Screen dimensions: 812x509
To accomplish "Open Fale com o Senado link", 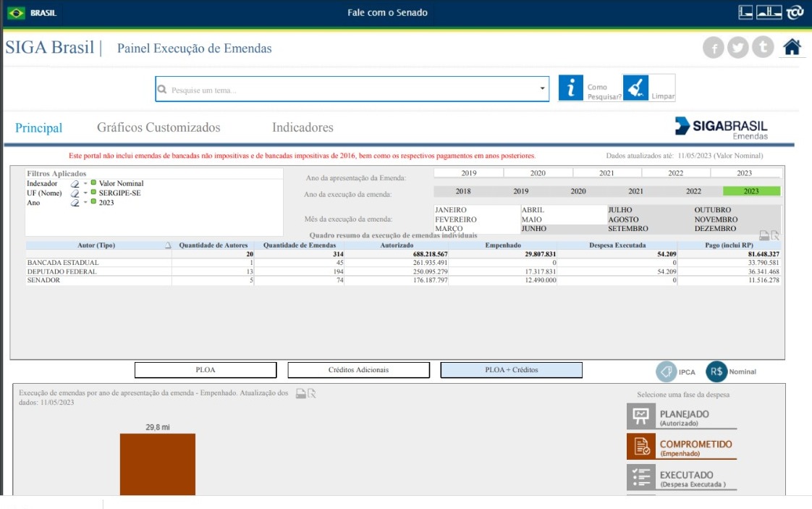I will click(x=387, y=12).
